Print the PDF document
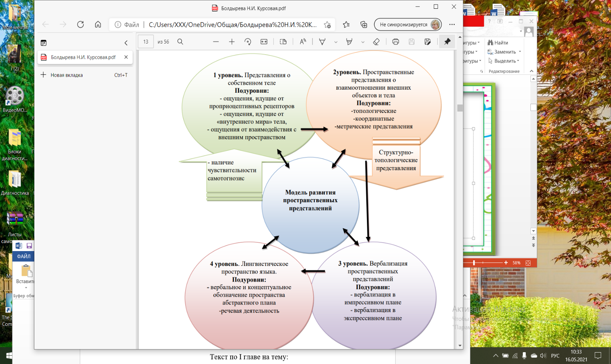 point(396,42)
